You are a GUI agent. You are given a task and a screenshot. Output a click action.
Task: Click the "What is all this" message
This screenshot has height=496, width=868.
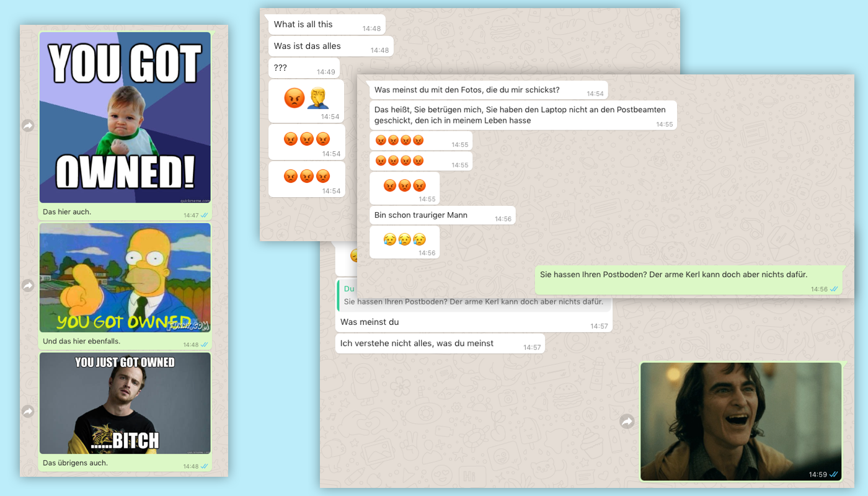pyautogui.click(x=303, y=25)
